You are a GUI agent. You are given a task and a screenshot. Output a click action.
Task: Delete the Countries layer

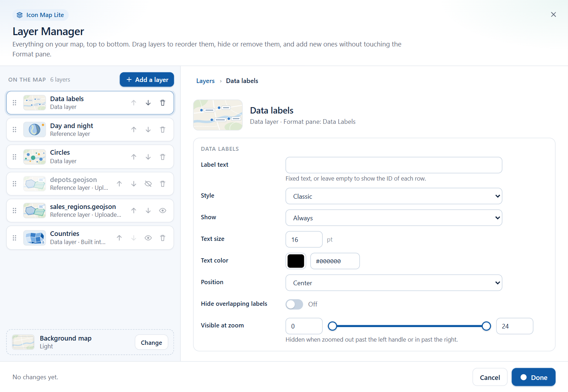pos(163,238)
